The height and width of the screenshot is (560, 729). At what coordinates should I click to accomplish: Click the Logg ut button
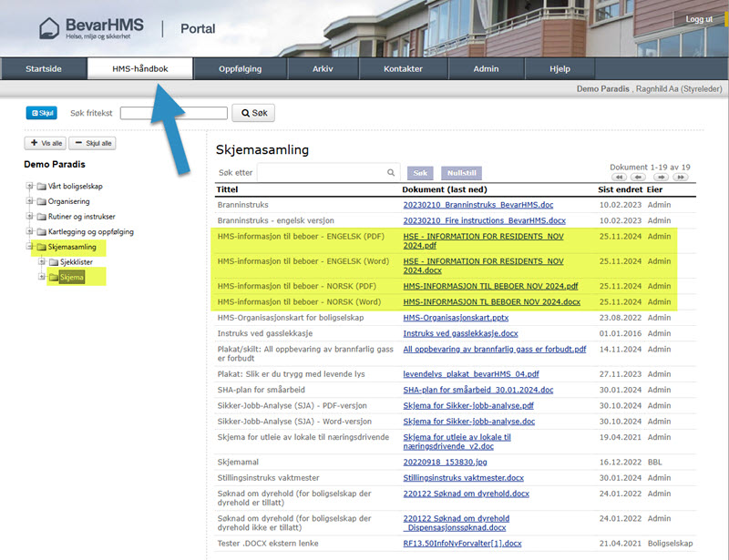[x=699, y=19]
